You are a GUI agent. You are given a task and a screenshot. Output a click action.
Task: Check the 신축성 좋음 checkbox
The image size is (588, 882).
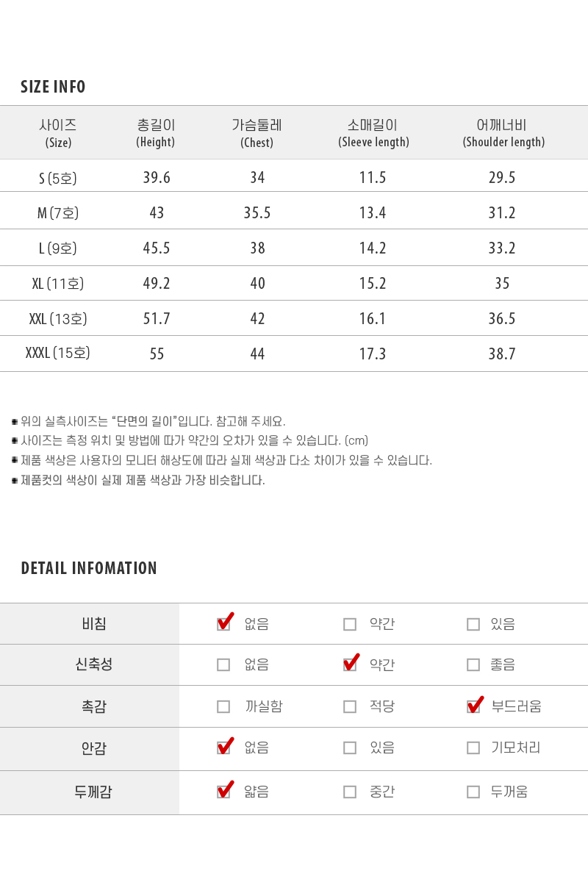pyautogui.click(x=473, y=664)
